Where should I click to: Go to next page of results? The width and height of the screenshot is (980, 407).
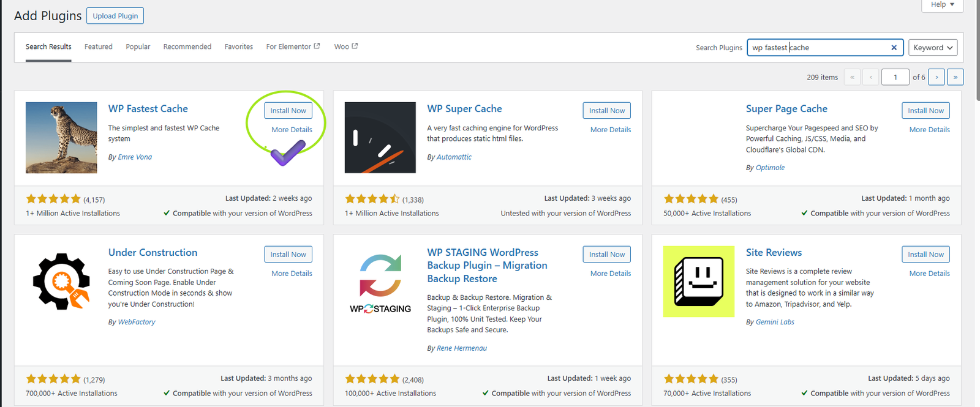pyautogui.click(x=936, y=77)
